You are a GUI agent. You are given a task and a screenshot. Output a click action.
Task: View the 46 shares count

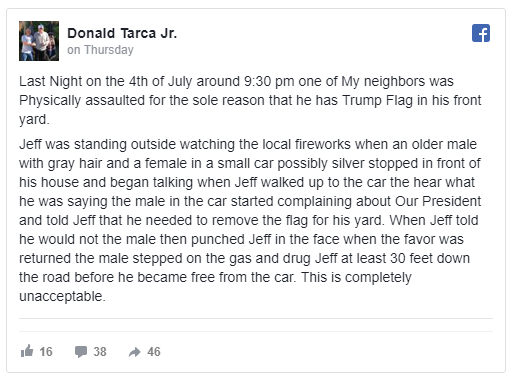point(154,352)
